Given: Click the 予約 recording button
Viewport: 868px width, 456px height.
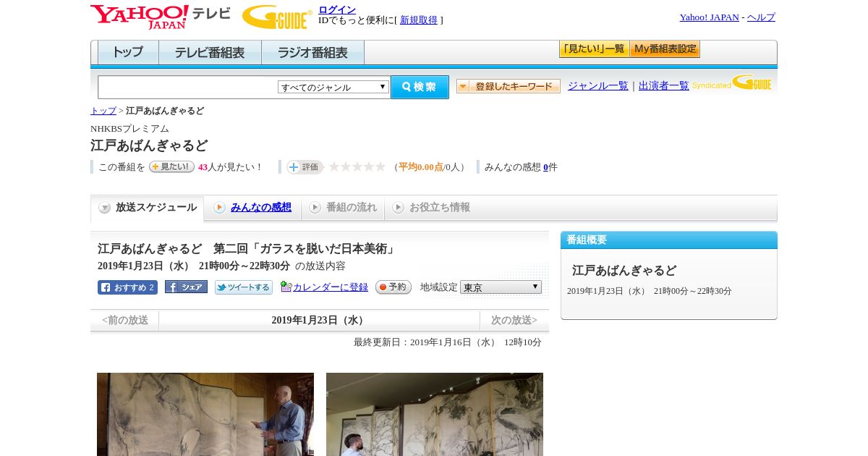Looking at the screenshot, I should click(x=393, y=287).
